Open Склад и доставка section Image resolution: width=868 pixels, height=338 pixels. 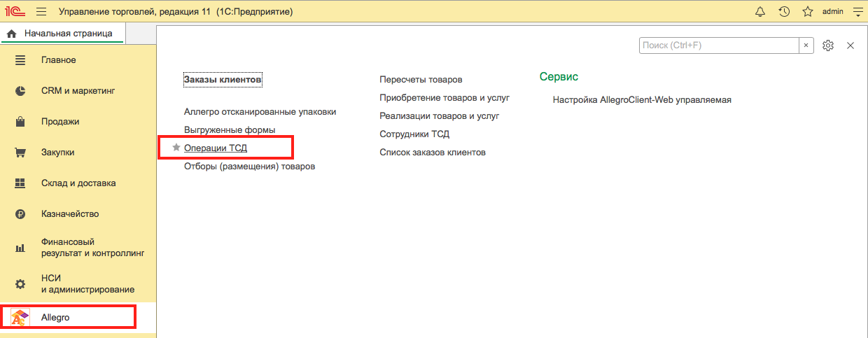(78, 183)
